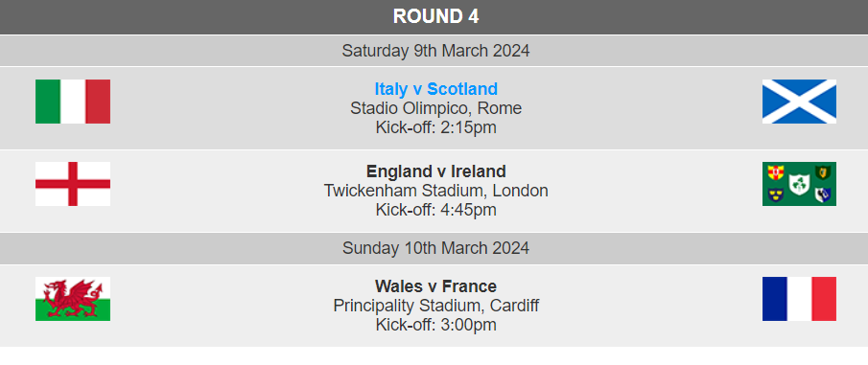
Task: Click the ROUND 4 header bar
Action: coord(434,16)
